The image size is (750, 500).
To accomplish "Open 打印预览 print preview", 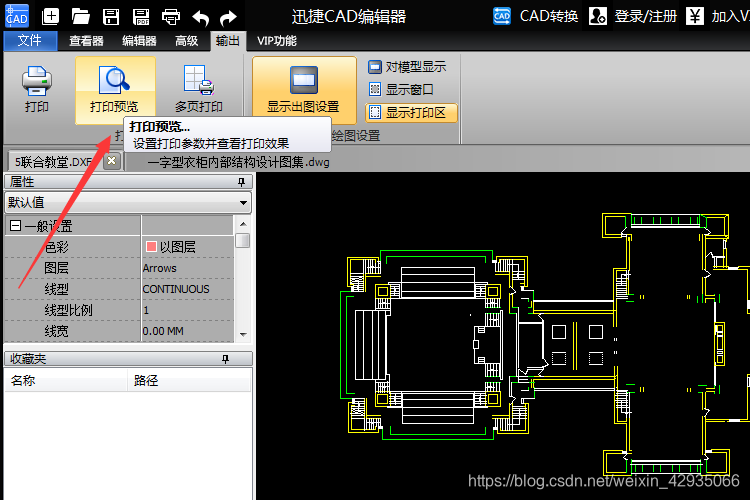I will (x=114, y=89).
